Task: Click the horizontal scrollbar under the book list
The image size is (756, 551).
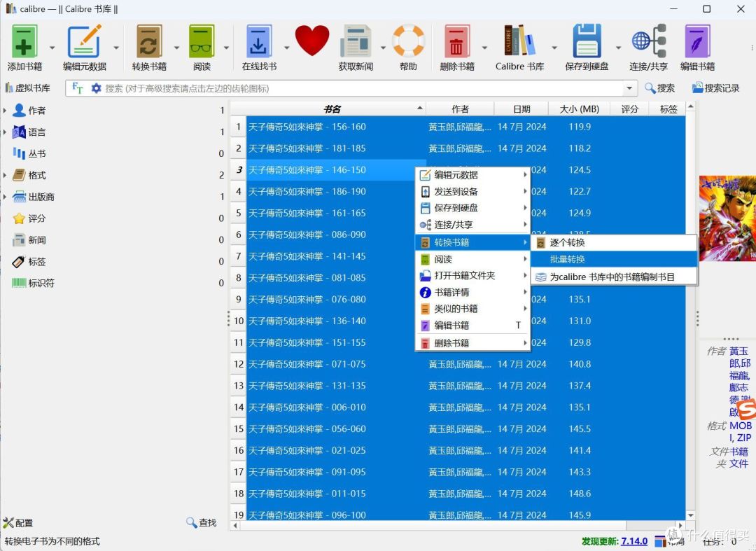Action: (457, 526)
